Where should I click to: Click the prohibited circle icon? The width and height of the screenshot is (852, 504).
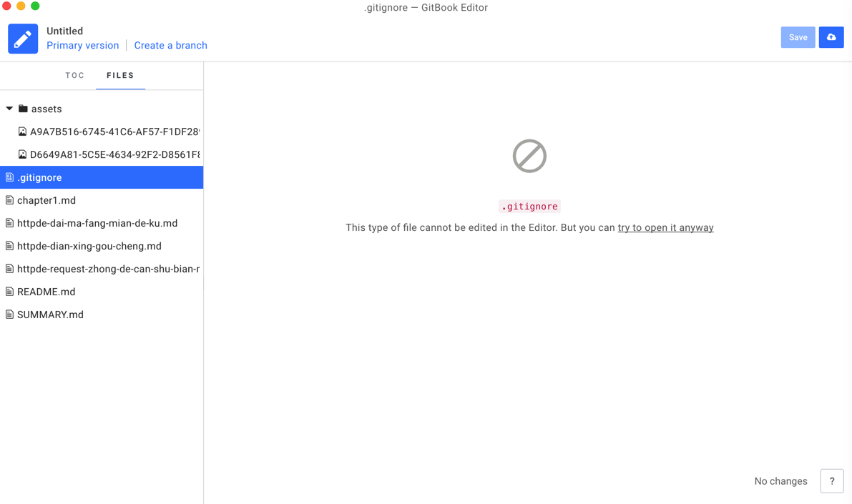[529, 156]
